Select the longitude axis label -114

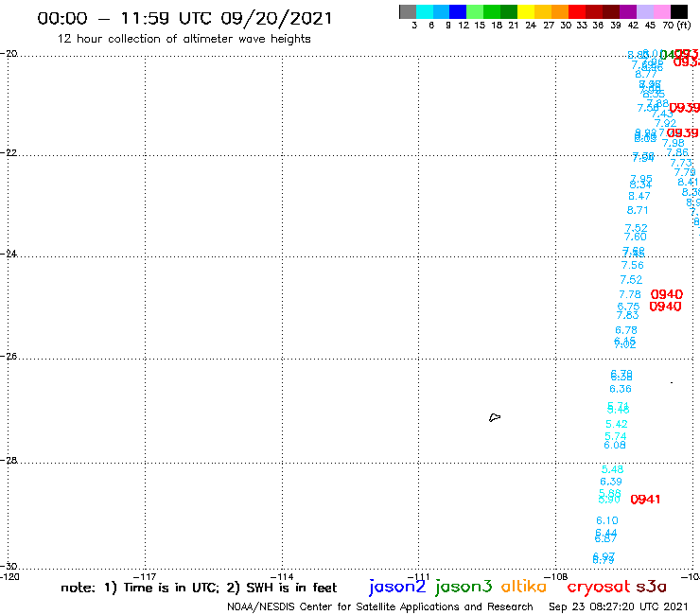[282, 576]
